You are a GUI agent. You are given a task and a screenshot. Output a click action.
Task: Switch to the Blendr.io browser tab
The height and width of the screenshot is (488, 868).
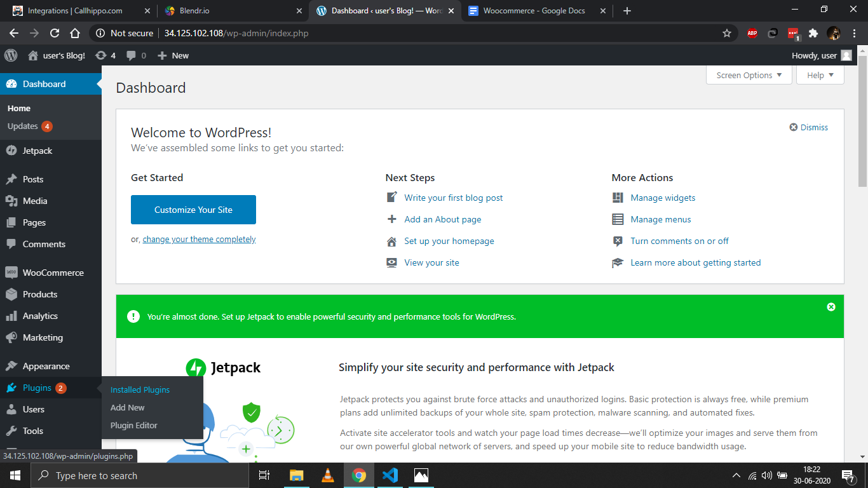(x=233, y=11)
